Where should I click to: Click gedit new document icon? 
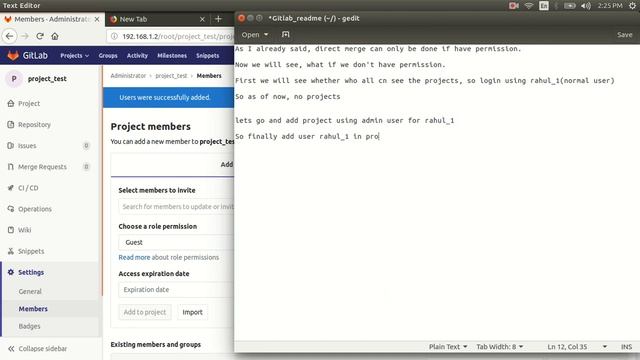click(x=286, y=35)
